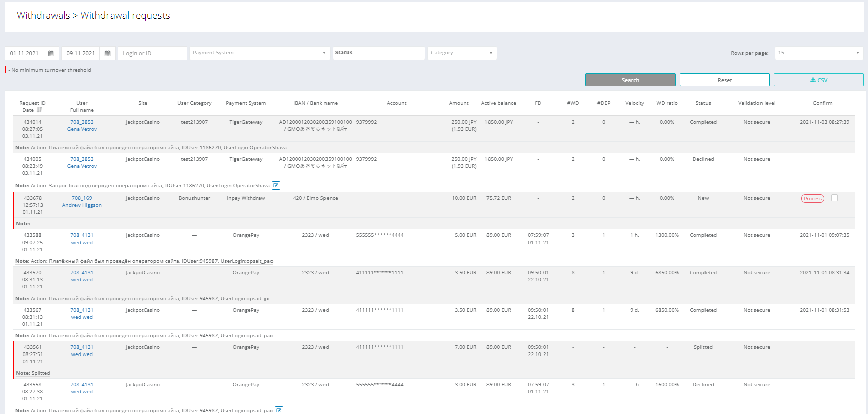Edit the note for request 433558
The height and width of the screenshot is (414, 868).
point(279,410)
